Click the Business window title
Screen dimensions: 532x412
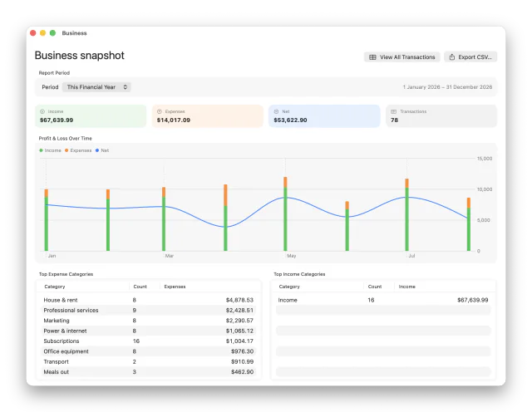coord(74,33)
